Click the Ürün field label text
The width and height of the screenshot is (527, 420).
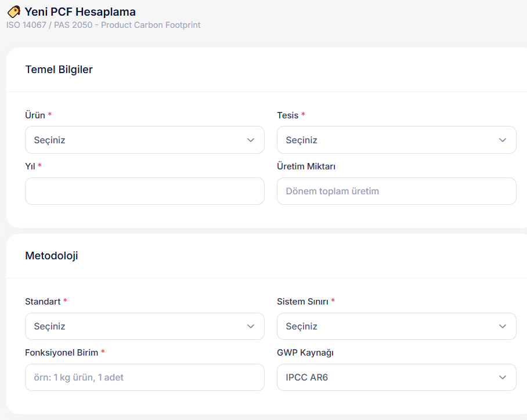click(35, 115)
